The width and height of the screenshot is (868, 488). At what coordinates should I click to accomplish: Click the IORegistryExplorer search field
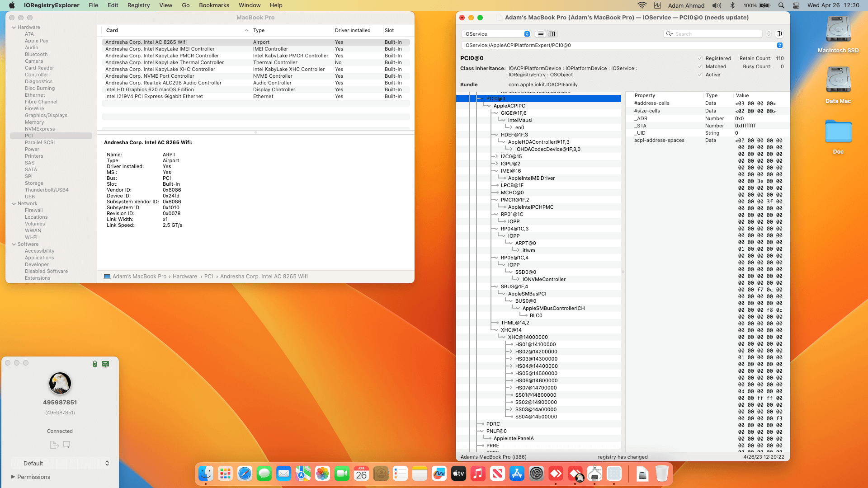point(713,34)
